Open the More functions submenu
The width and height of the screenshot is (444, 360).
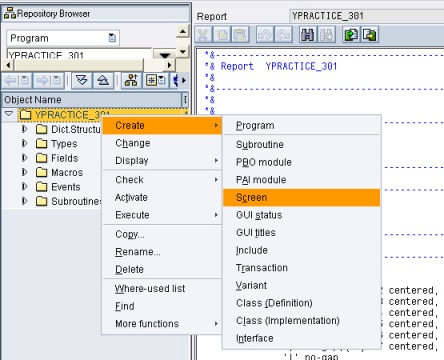[x=162, y=324]
